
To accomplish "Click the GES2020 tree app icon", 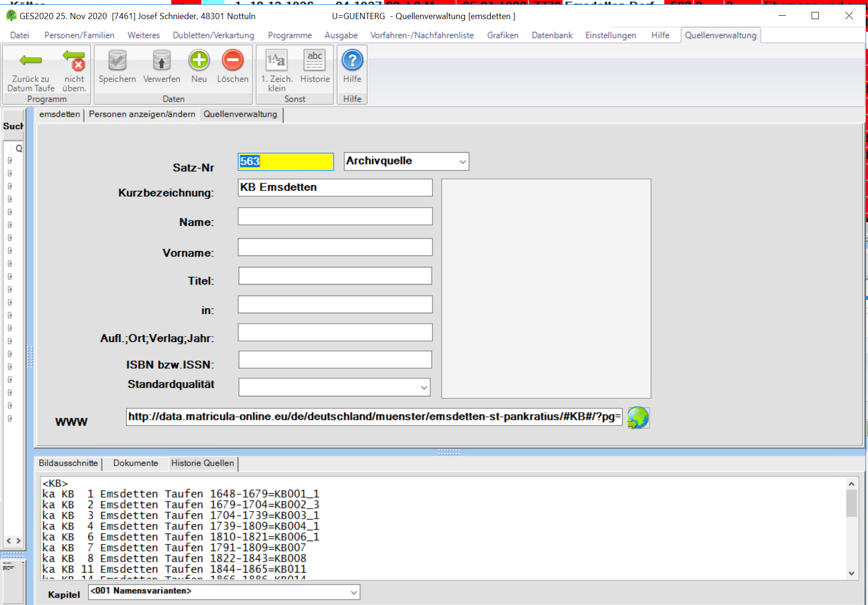I will pos(11,16).
